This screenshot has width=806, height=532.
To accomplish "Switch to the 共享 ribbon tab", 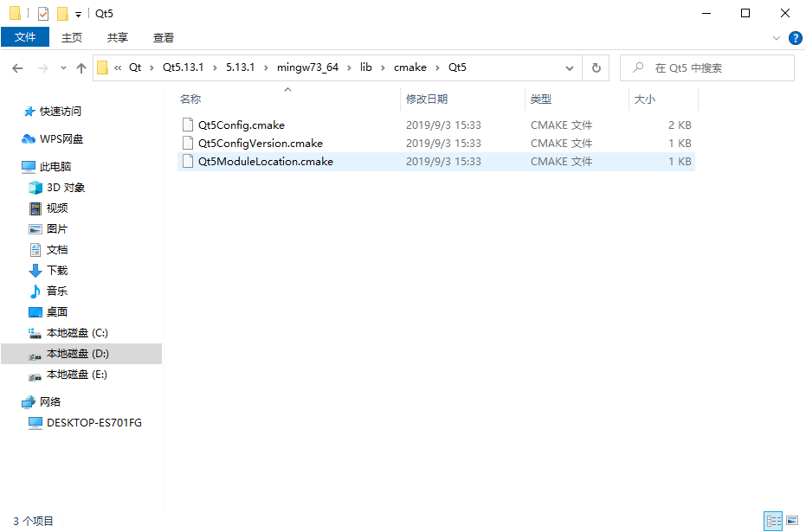I will (117, 37).
